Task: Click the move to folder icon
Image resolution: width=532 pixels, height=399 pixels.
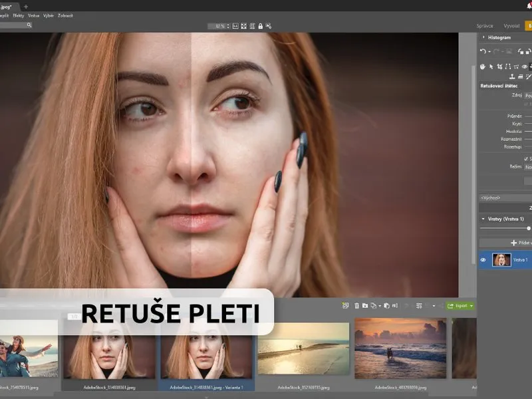Action: [365, 306]
